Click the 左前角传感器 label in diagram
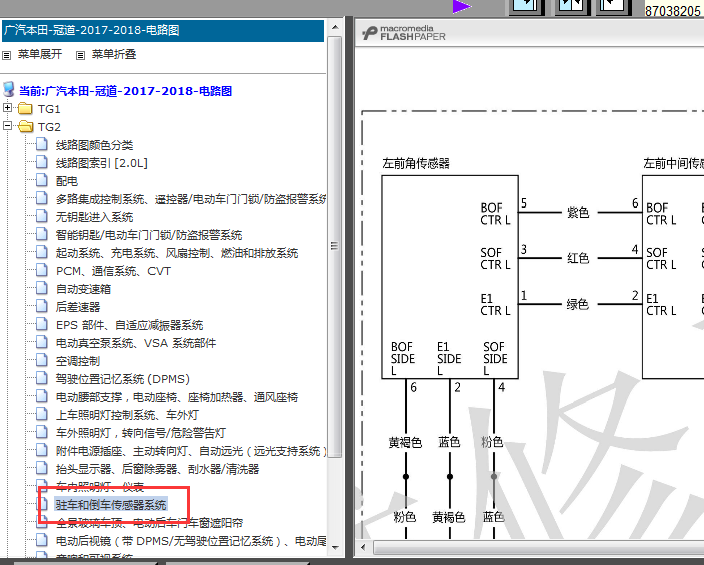This screenshot has height=565, width=704. [x=416, y=163]
